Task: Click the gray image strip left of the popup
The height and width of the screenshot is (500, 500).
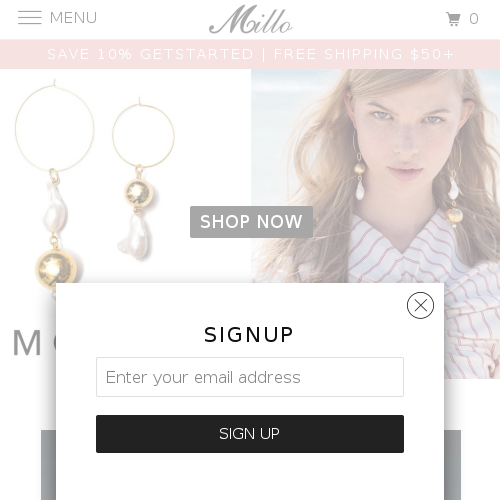Action: (x=48, y=465)
